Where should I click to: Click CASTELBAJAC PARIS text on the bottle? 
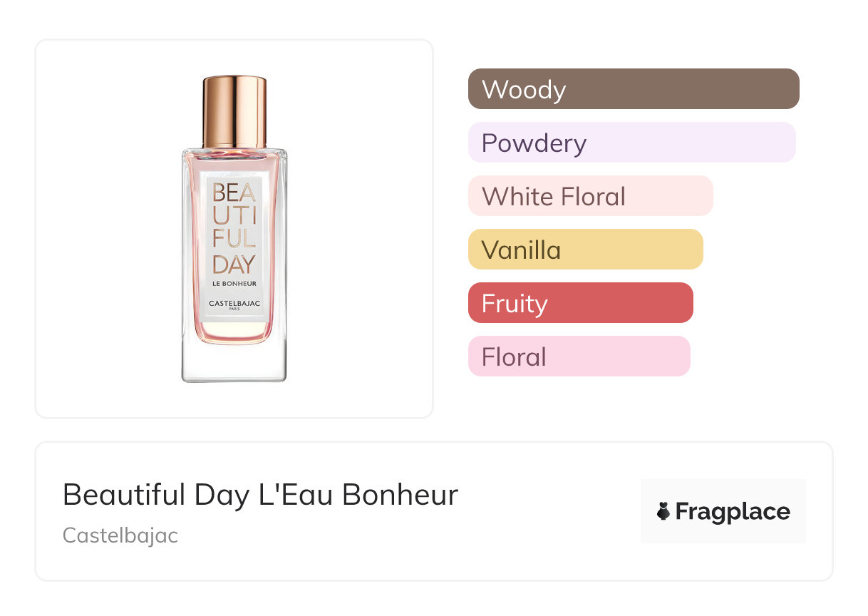point(234,304)
